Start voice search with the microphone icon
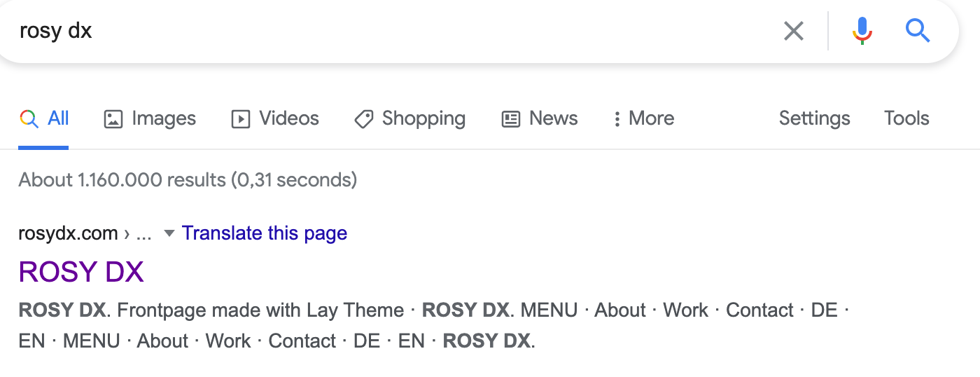Viewport: 980px width, 377px height. 862,31
